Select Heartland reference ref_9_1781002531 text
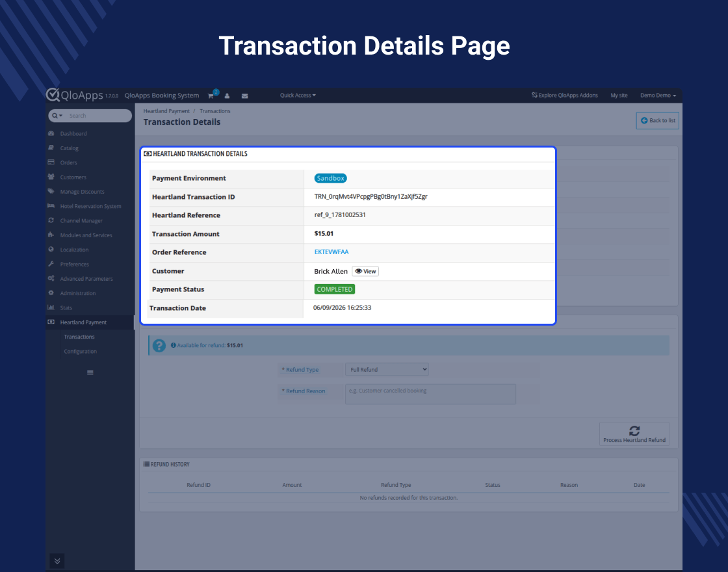 pyautogui.click(x=340, y=214)
